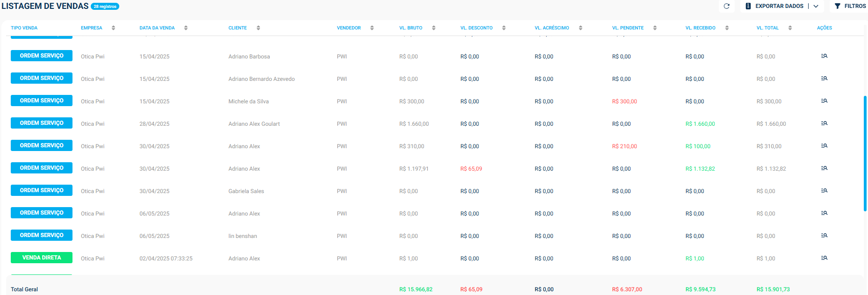Image resolution: width=868 pixels, height=295 pixels.
Task: Click the 28 registros badge
Action: pyautogui.click(x=105, y=7)
